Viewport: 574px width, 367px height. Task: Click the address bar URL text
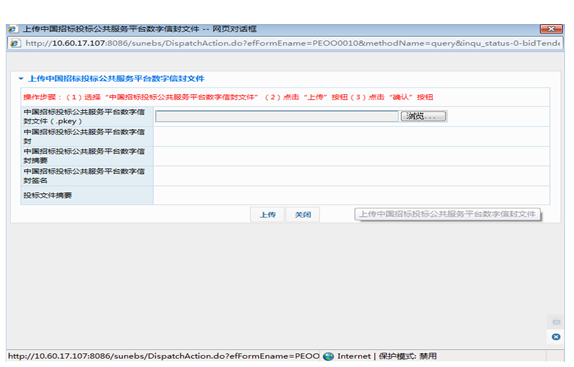[x=292, y=44]
